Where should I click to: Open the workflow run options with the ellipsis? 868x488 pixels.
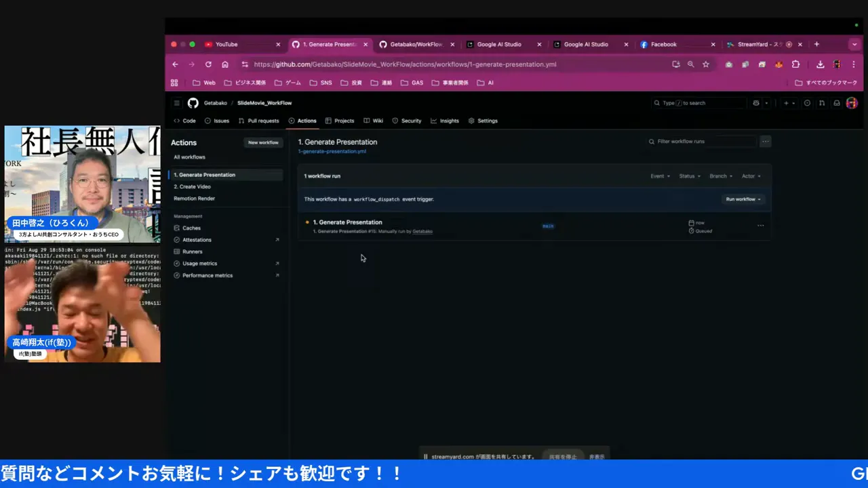(x=760, y=225)
